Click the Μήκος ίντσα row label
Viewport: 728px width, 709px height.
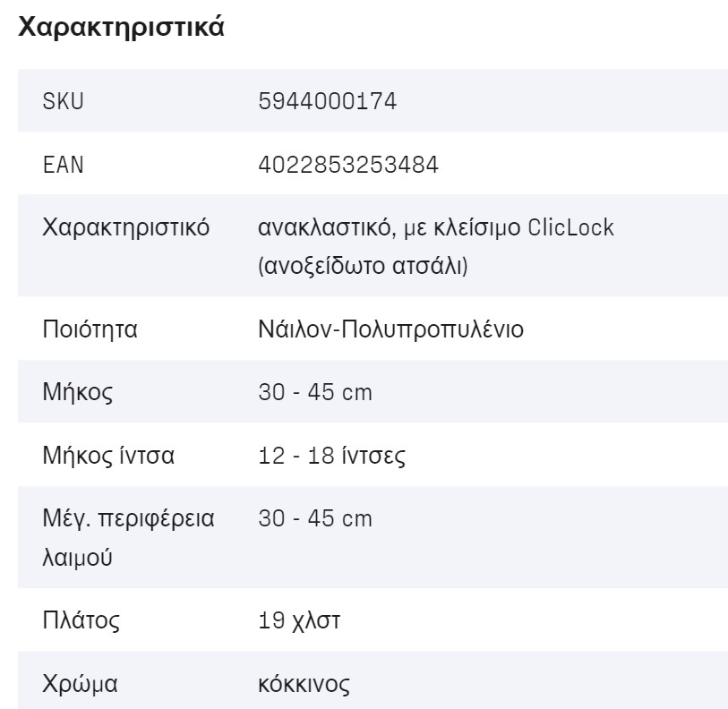108,456
